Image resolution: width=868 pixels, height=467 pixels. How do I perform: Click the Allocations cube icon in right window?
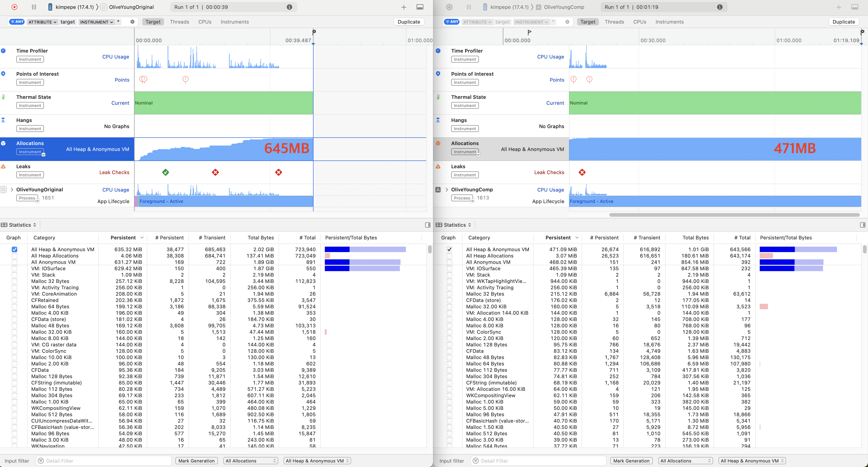click(x=438, y=143)
